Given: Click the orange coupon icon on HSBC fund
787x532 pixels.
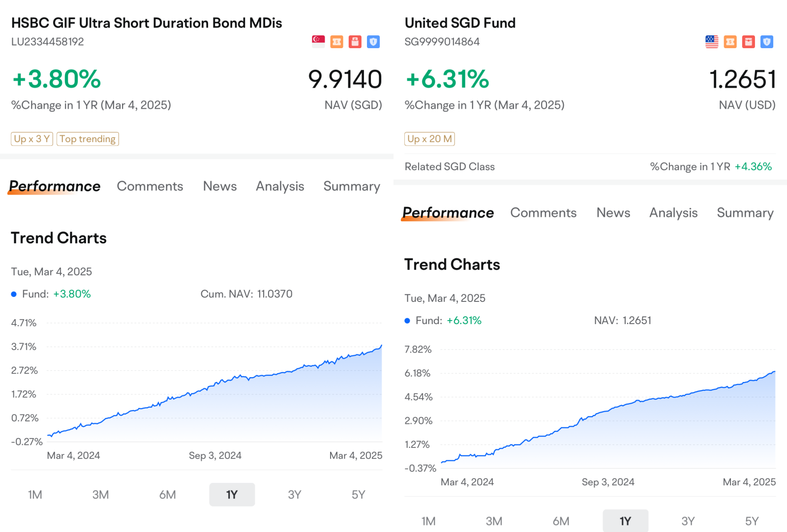Looking at the screenshot, I should pos(337,42).
